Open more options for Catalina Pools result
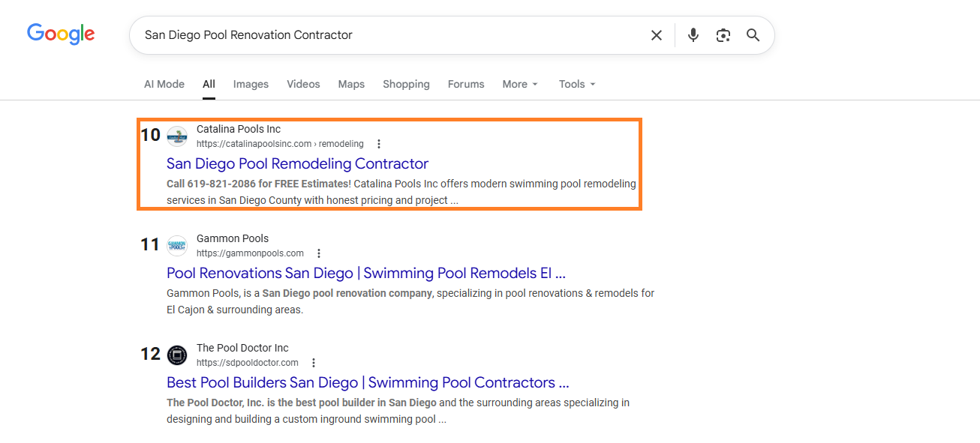Viewport: 980px width, 443px height. click(x=379, y=144)
